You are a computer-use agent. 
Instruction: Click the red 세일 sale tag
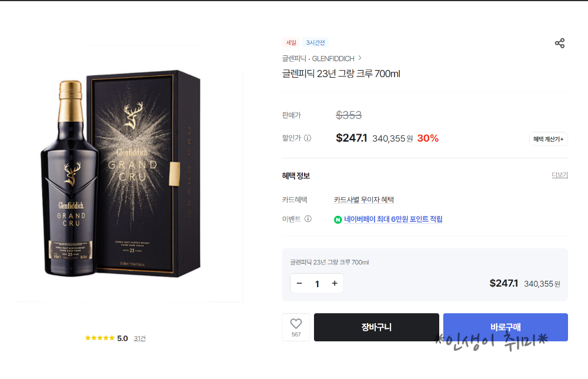pyautogui.click(x=292, y=42)
